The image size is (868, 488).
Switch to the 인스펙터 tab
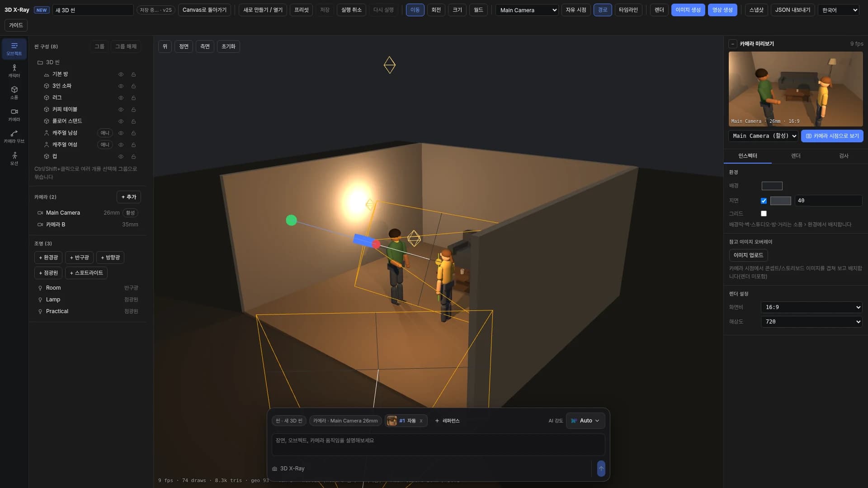pos(748,156)
